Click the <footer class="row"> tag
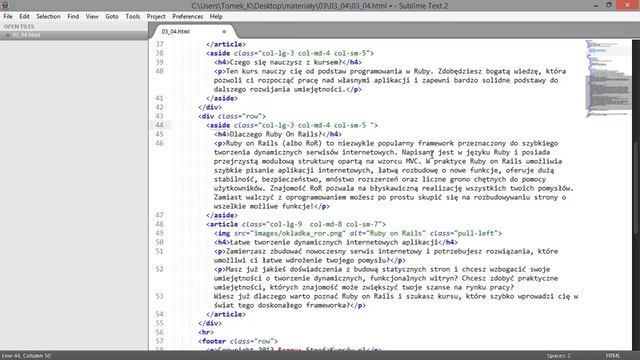Screen dimensions: 640x360 [238, 341]
